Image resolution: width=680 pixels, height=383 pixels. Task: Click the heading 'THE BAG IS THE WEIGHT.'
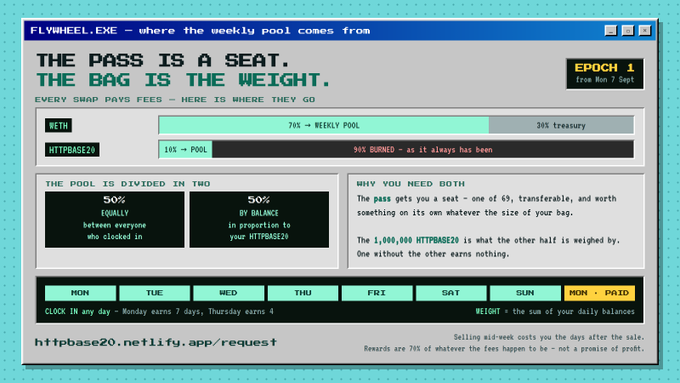pos(183,80)
